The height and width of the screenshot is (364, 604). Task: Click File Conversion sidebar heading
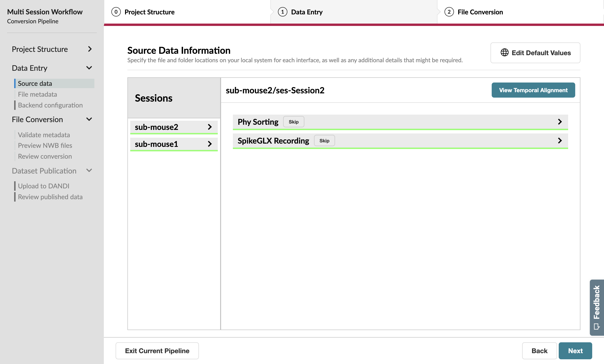(38, 119)
